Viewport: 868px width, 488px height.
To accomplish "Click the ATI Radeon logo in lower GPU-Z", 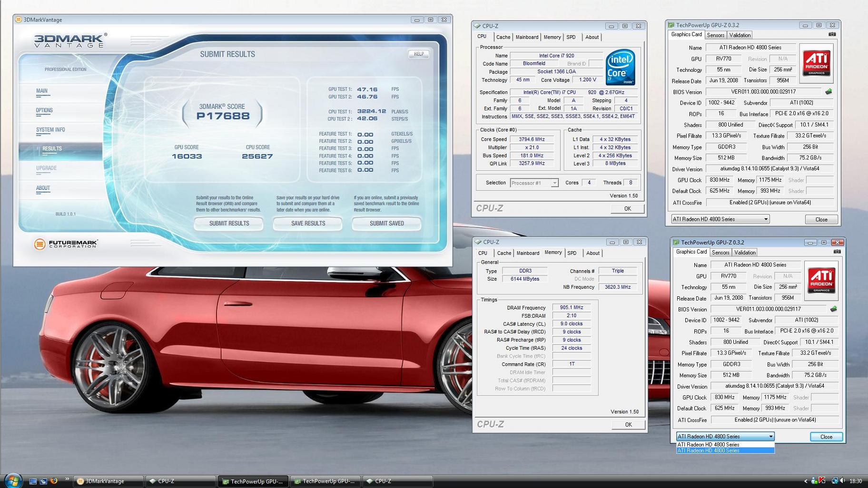I will pyautogui.click(x=821, y=280).
